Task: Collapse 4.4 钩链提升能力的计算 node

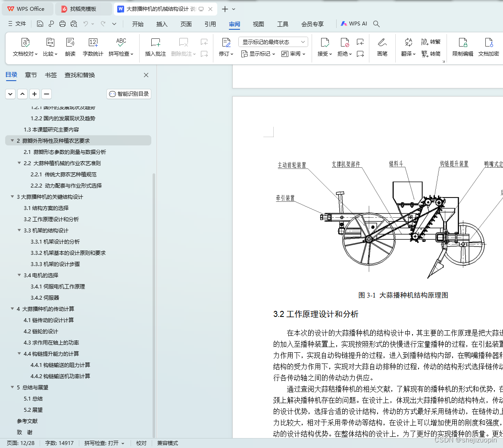Action: 19,353
